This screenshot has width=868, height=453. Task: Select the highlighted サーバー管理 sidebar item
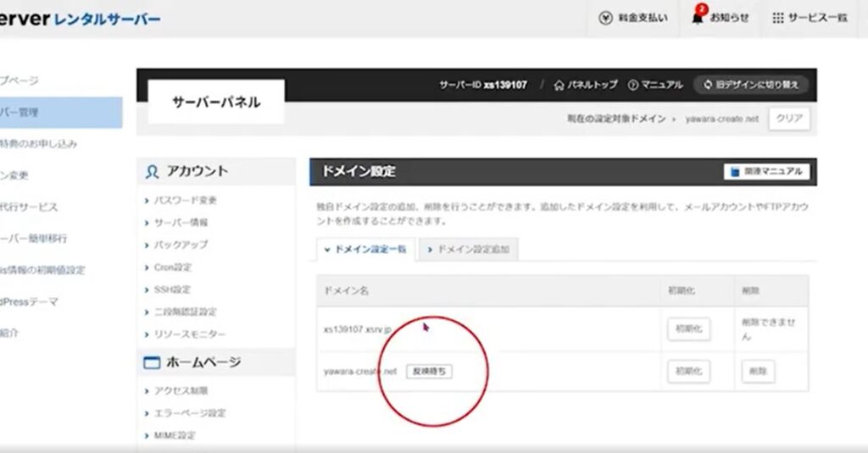click(61, 113)
